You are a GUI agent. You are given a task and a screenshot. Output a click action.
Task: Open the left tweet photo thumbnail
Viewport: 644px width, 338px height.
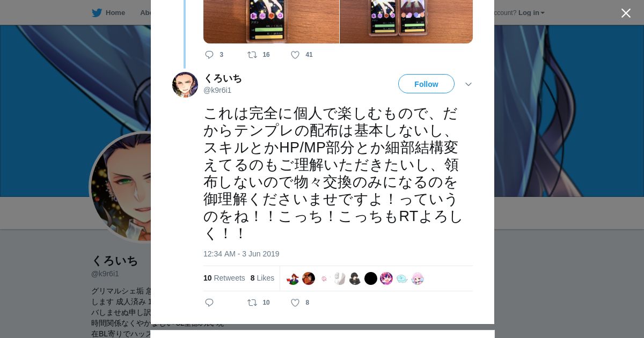pyautogui.click(x=271, y=21)
